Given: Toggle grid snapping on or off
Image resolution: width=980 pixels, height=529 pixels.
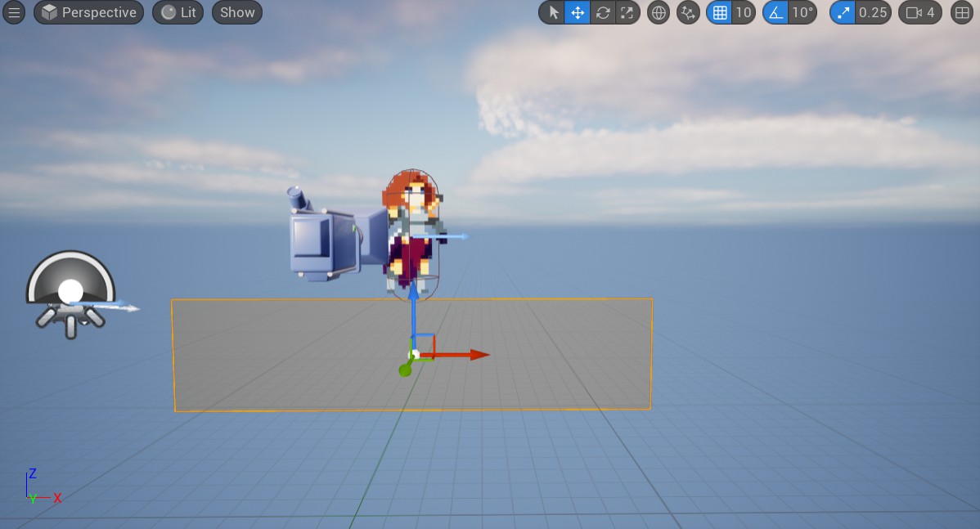Looking at the screenshot, I should [x=719, y=12].
